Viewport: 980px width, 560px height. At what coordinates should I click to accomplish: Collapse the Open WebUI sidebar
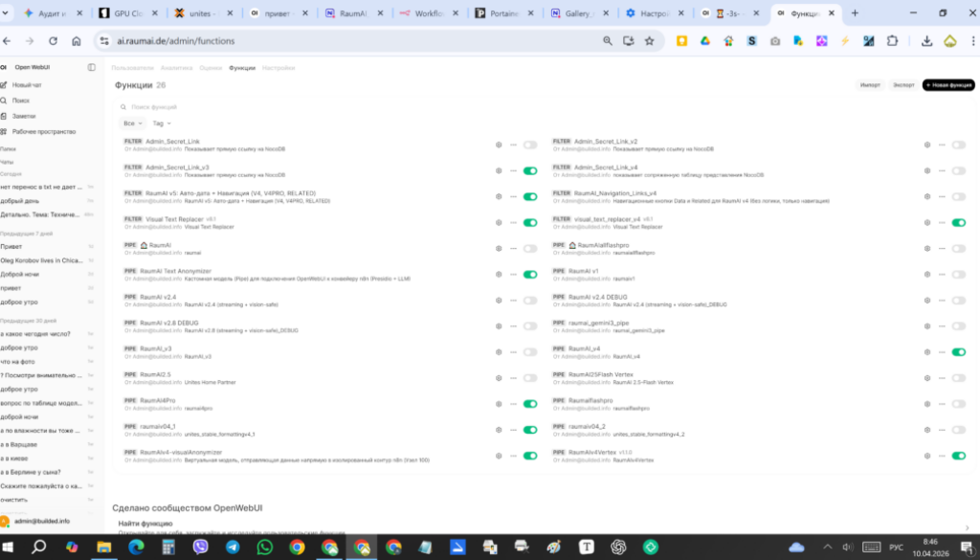[92, 67]
